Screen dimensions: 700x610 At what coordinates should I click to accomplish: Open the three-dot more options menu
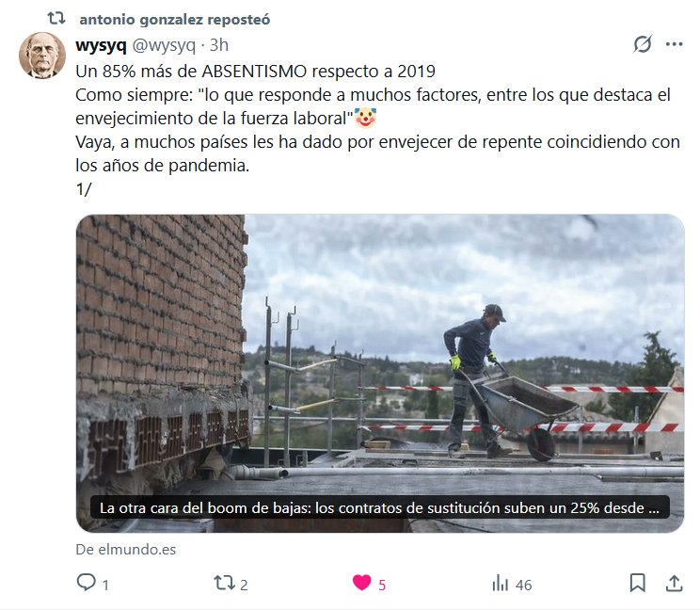click(674, 44)
